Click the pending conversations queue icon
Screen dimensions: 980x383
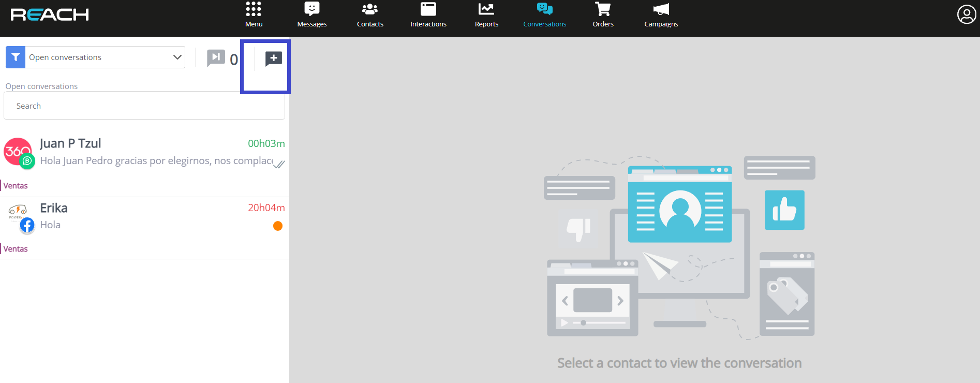216,58
